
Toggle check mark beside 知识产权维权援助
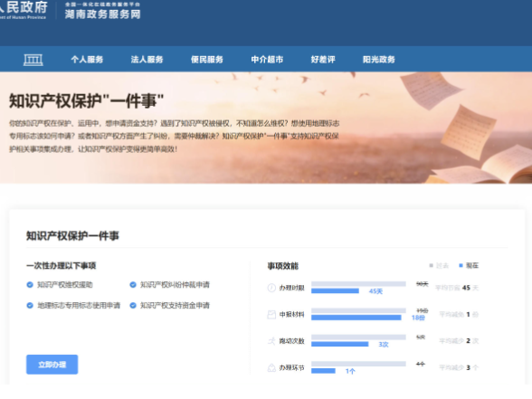pos(30,285)
